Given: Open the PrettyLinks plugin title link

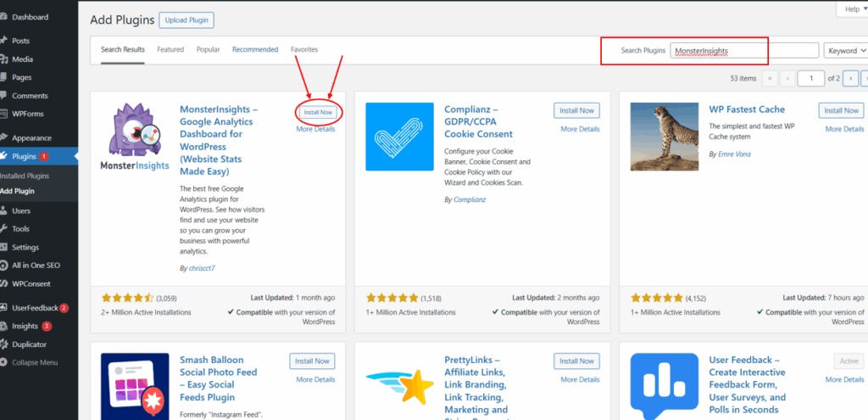Looking at the screenshot, I should click(476, 389).
